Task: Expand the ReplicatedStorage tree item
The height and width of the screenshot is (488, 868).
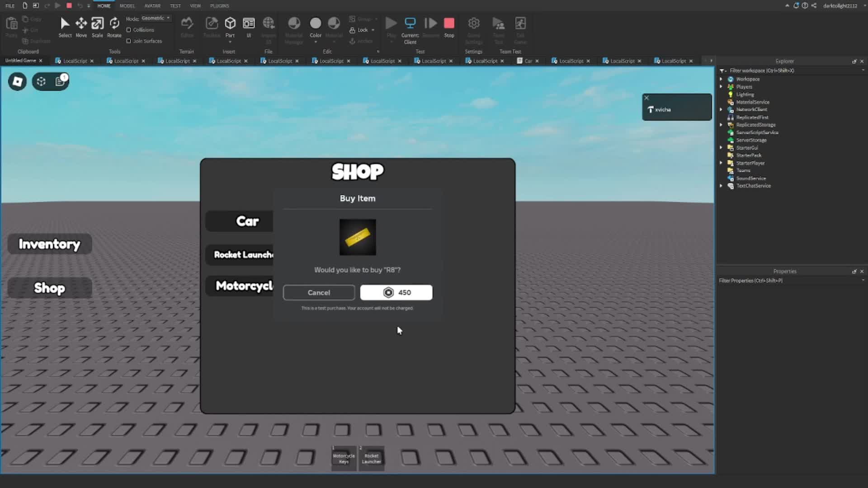Action: click(x=722, y=125)
